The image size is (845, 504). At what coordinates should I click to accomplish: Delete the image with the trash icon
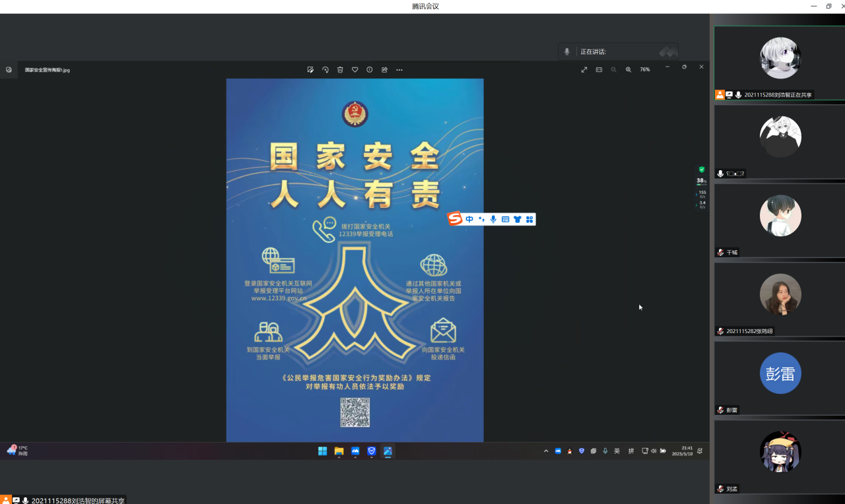(x=340, y=69)
